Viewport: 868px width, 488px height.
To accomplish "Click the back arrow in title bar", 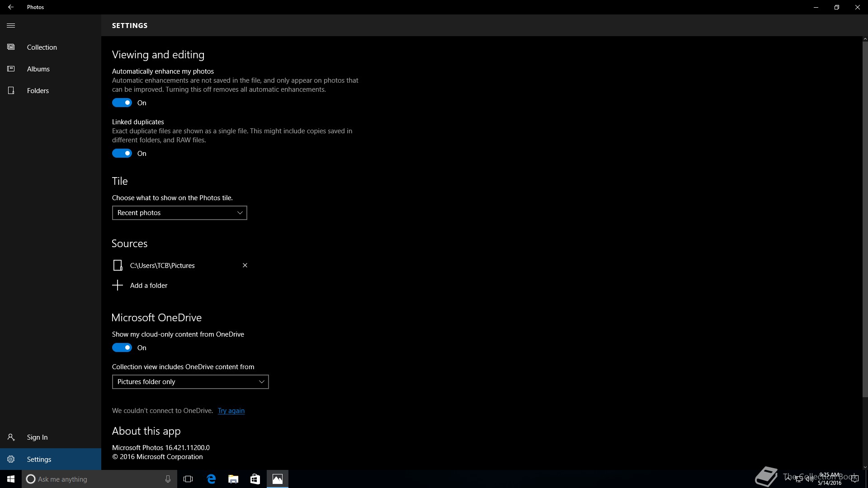I will coord(11,7).
